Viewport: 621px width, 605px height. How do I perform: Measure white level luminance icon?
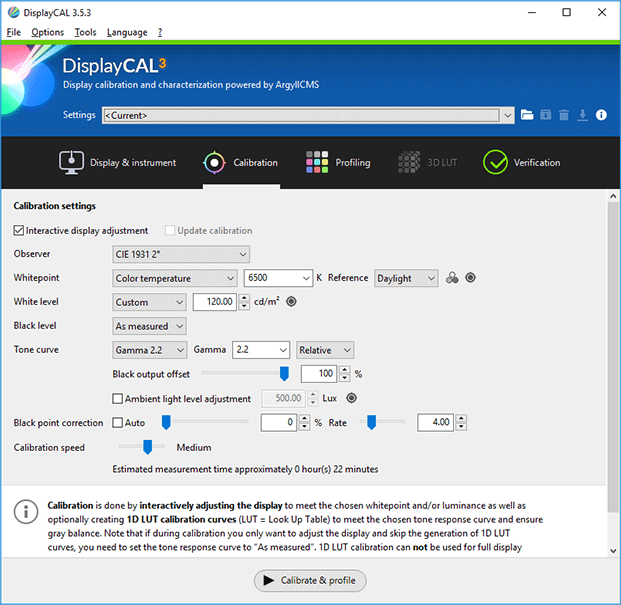(291, 302)
